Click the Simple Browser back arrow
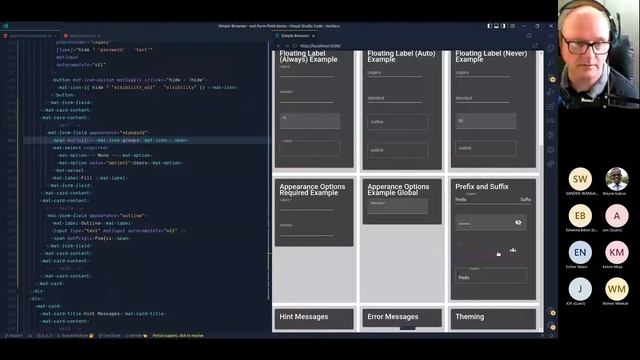Image resolution: width=640 pixels, height=360 pixels. 278,46
